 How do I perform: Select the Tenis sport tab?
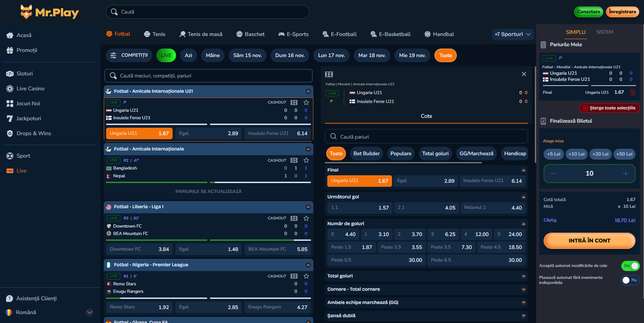coord(155,34)
